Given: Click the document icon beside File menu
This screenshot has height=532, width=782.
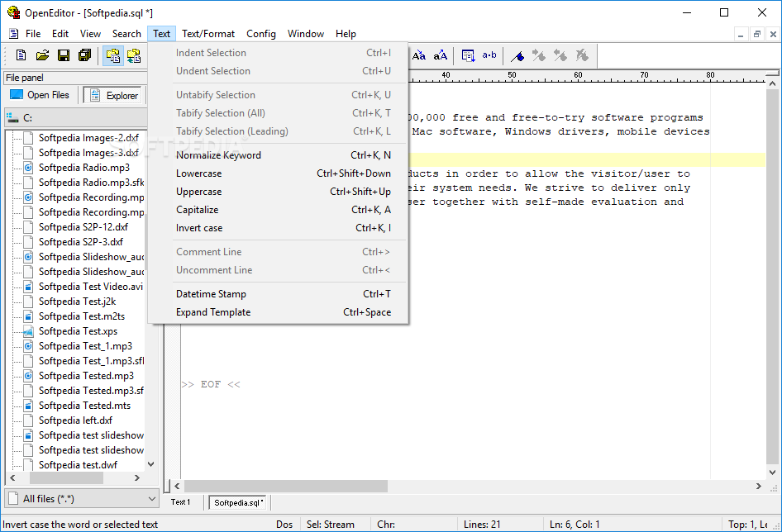Looking at the screenshot, I should [x=14, y=34].
